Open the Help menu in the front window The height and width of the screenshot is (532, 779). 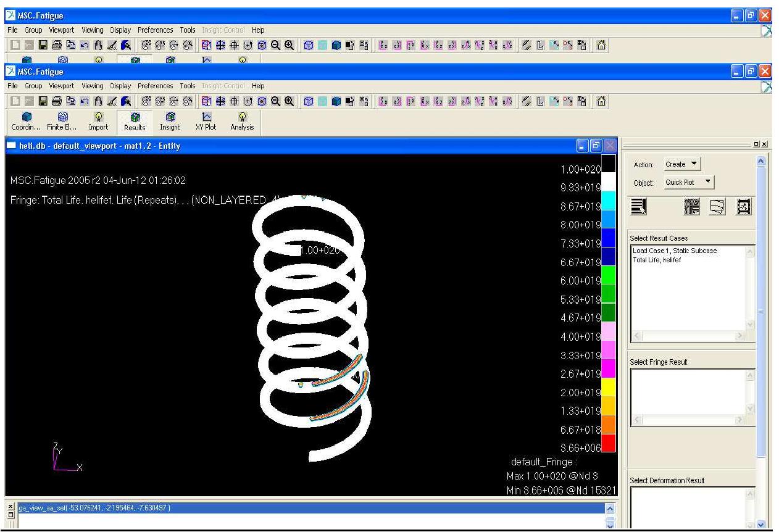click(x=258, y=86)
